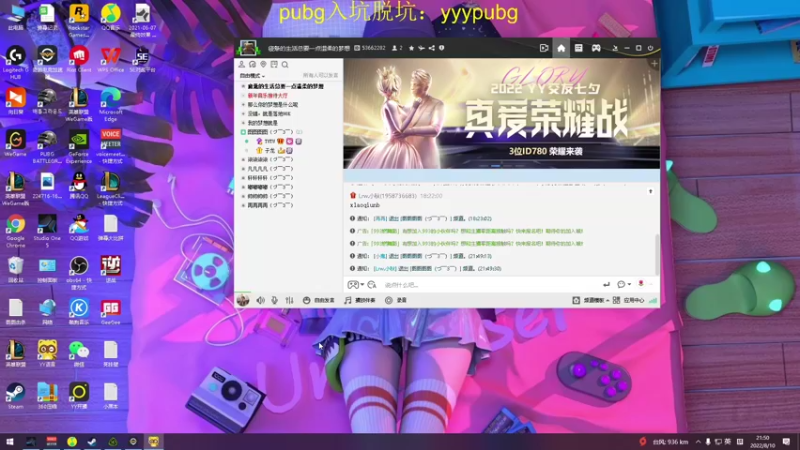Screen dimensions: 800x450
Task: Open the gamepad icon in YY header
Action: point(596,48)
